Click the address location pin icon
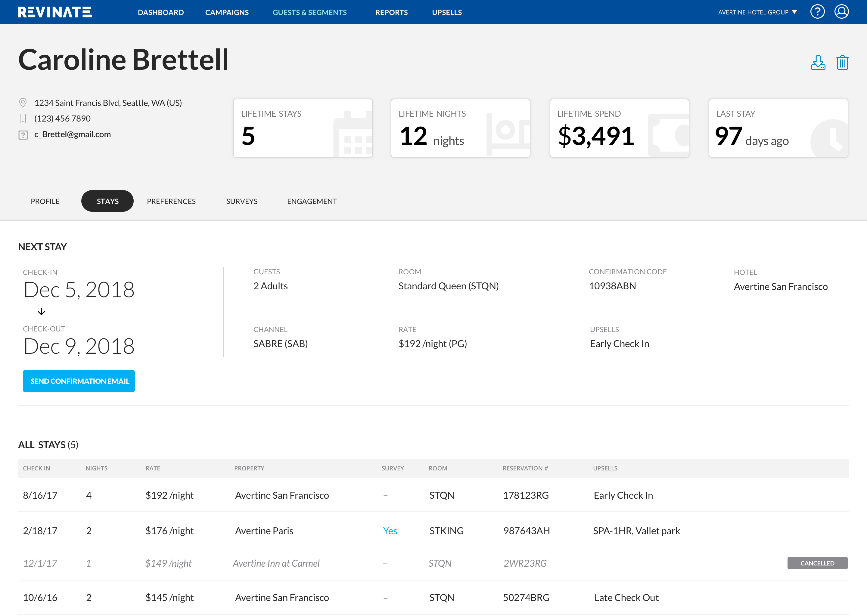 [23, 103]
